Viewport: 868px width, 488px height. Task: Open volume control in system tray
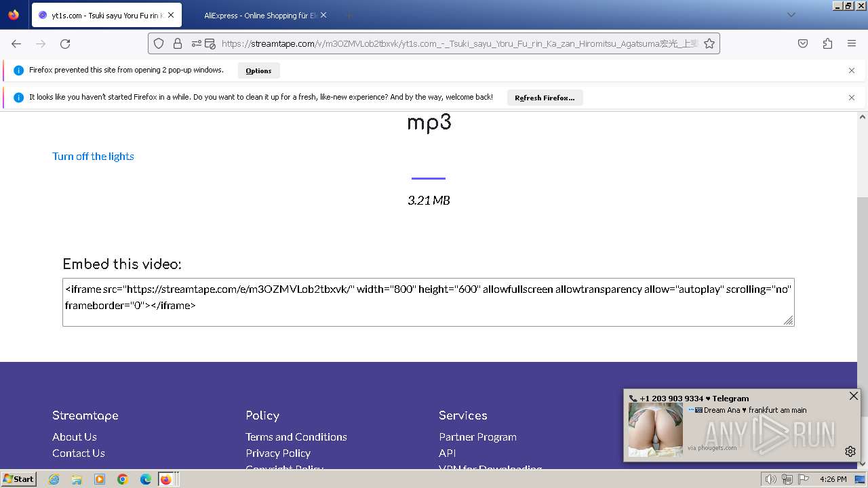click(770, 479)
